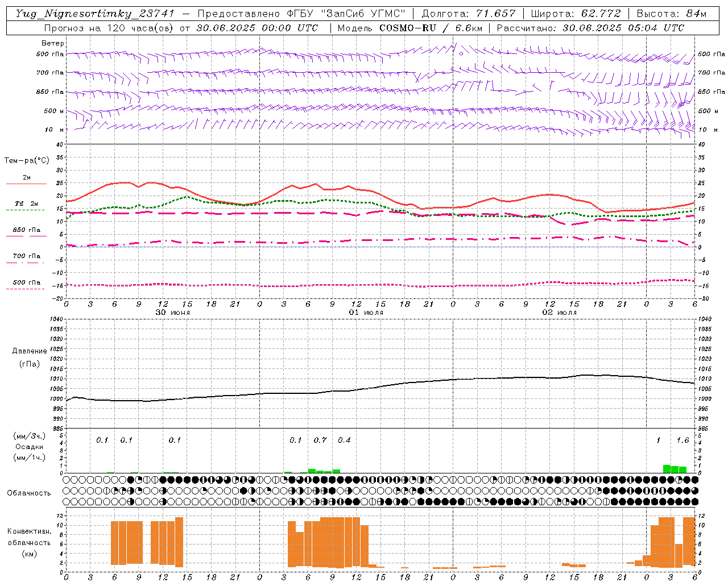Screen dimensions: 728x582
Task: Select the provider text ФГБУ "ЗапСиб УГМС"
Action: pos(346,14)
